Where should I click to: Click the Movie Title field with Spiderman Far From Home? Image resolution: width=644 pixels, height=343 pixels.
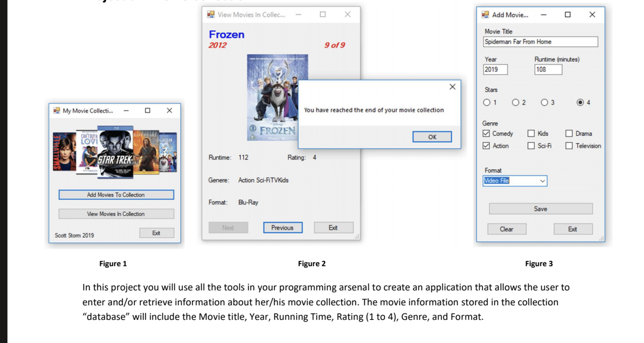click(540, 42)
